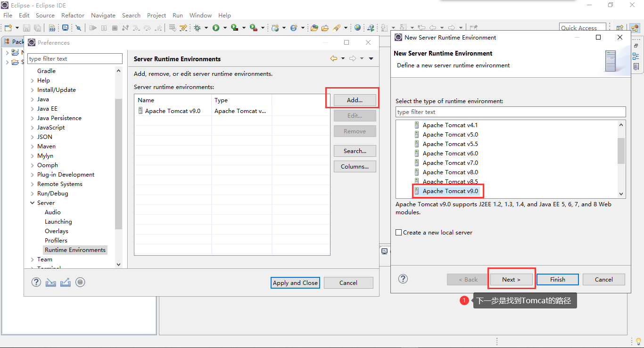Click help icon in New Server dialog
Image resolution: width=644 pixels, height=348 pixels.
[x=403, y=278]
